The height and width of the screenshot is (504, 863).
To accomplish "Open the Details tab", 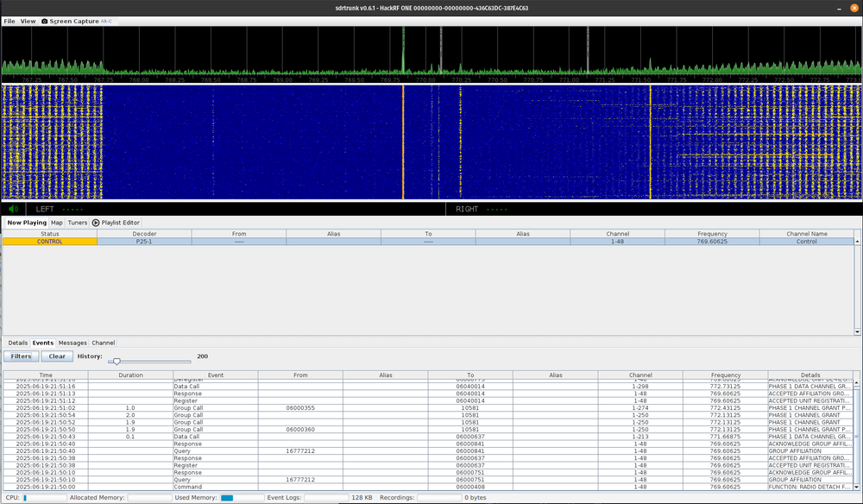I will [x=17, y=343].
